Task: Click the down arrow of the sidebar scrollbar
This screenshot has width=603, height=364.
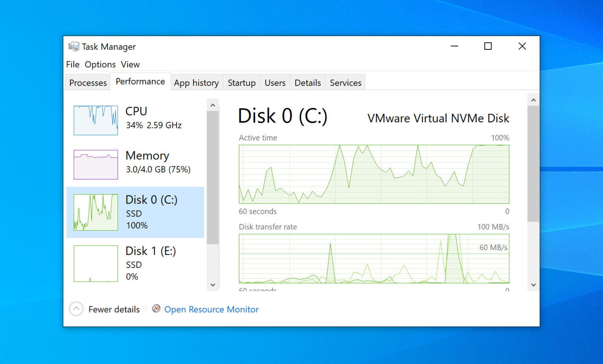Action: coord(212,285)
